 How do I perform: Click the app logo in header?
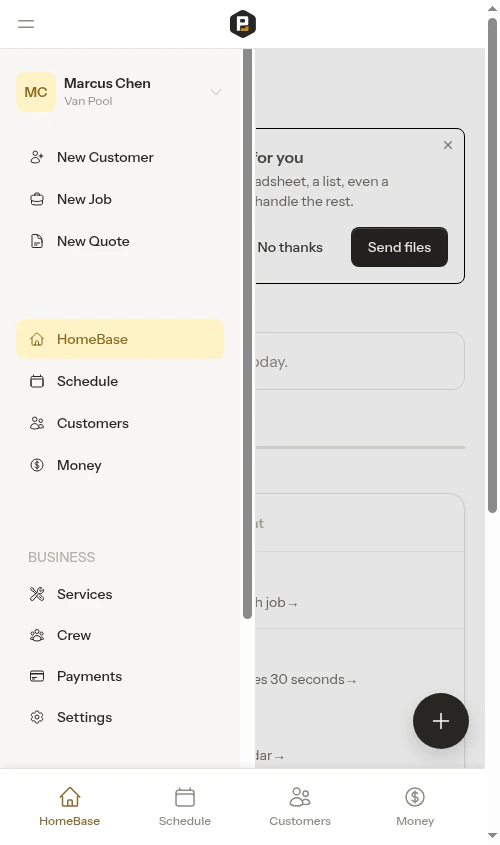(x=243, y=24)
